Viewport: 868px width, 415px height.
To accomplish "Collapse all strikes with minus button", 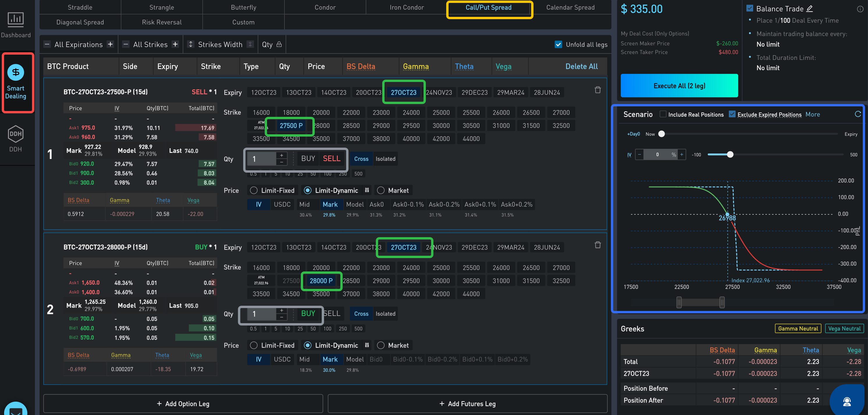I will tap(126, 44).
